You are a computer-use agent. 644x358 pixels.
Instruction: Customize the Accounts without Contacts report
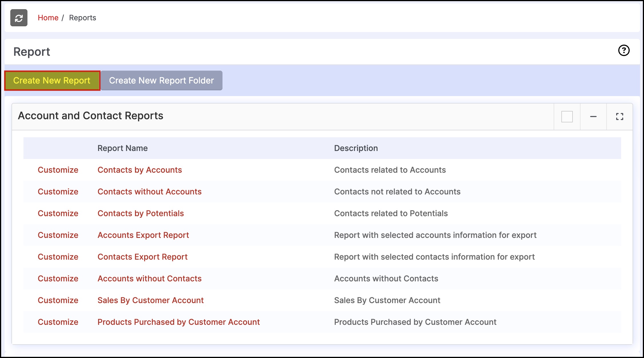(x=58, y=279)
